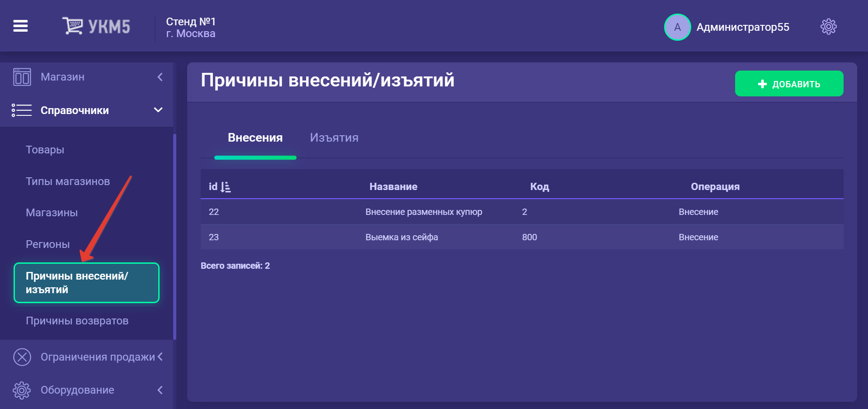The height and width of the screenshot is (409, 868).
Task: Open the Товары reference item
Action: click(45, 150)
